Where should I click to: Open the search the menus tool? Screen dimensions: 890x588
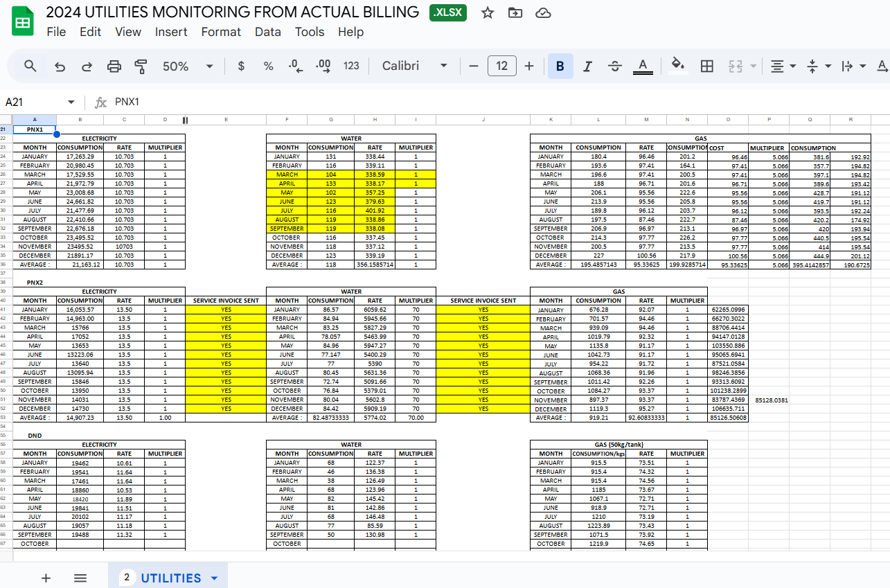(x=30, y=66)
